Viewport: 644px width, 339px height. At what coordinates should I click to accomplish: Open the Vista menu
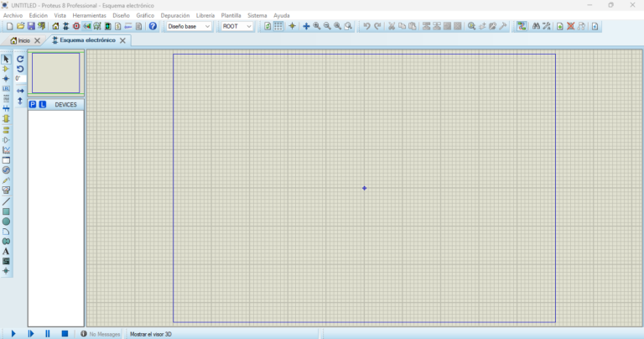(x=60, y=16)
